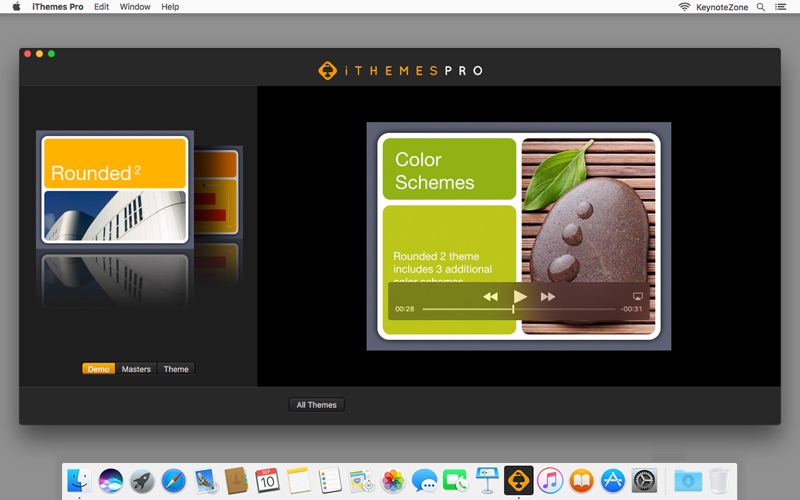Open Safari from the Dock
800x500 pixels.
[174, 480]
